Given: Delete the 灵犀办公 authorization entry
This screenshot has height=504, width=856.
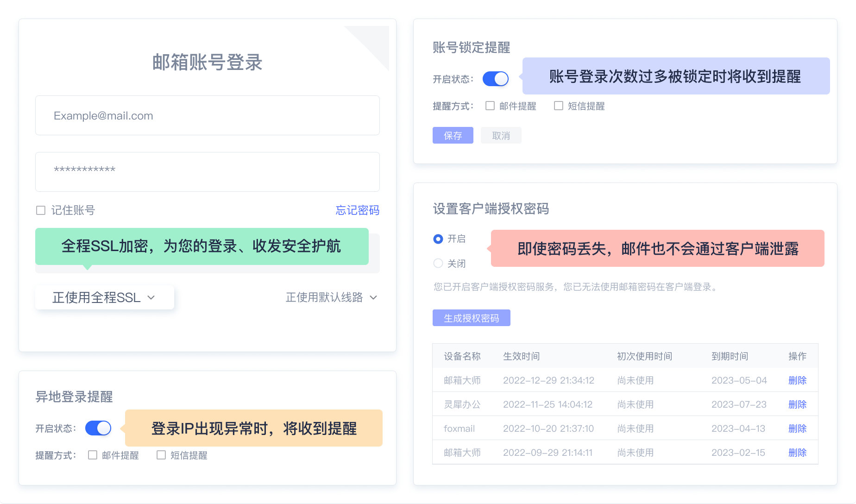Looking at the screenshot, I should coord(797,404).
